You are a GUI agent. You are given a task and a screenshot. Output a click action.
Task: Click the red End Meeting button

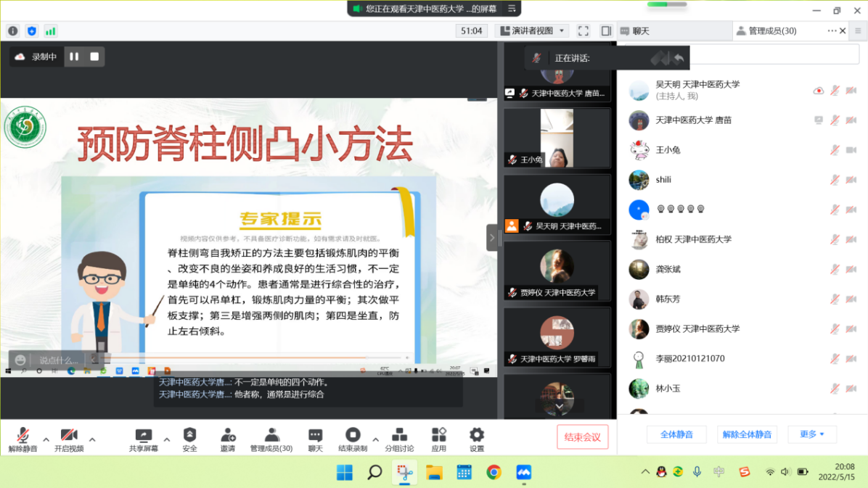(x=582, y=437)
